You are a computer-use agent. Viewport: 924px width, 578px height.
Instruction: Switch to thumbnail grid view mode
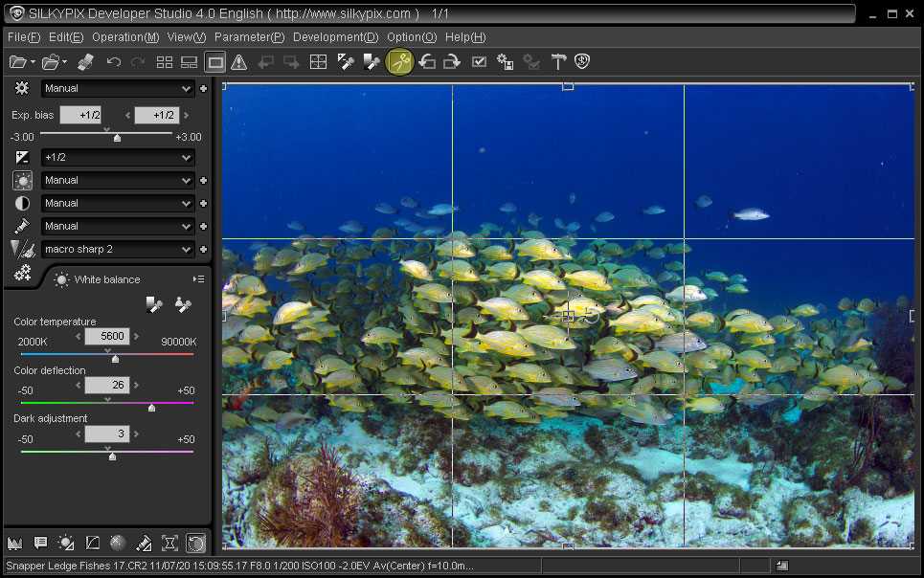[165, 62]
